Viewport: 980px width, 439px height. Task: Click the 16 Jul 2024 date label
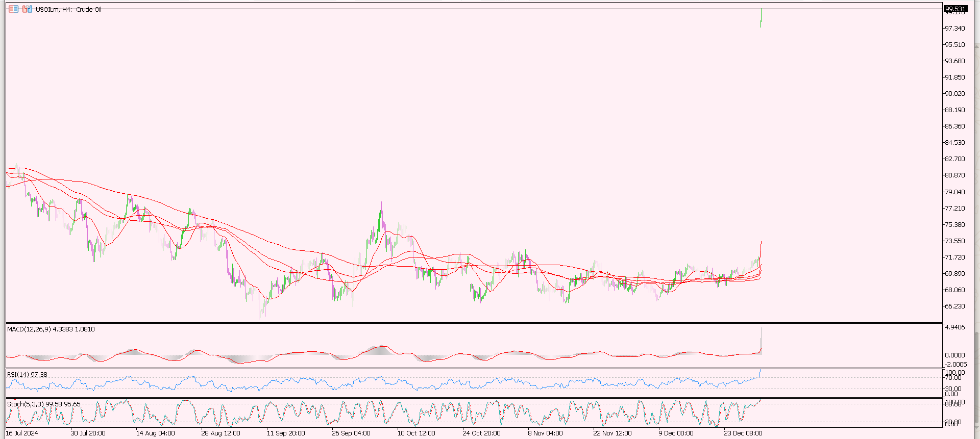click(22, 433)
